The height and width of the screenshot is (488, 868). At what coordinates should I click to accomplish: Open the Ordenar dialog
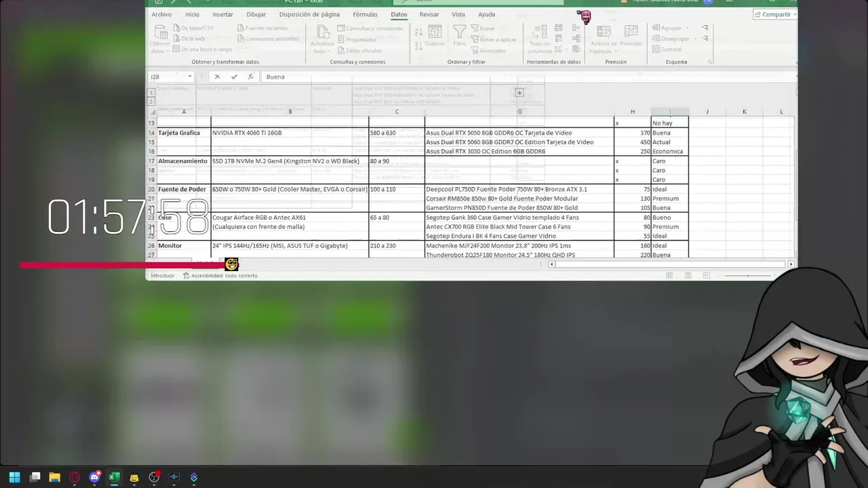click(x=435, y=35)
